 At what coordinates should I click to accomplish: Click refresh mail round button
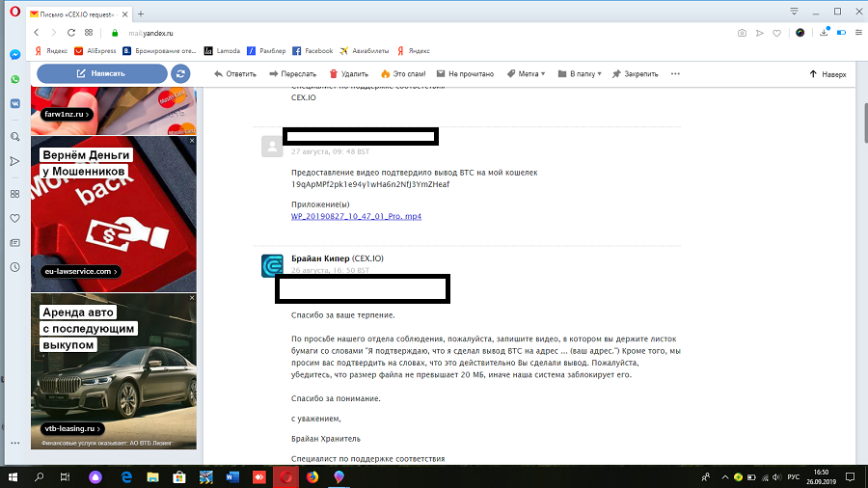(180, 73)
